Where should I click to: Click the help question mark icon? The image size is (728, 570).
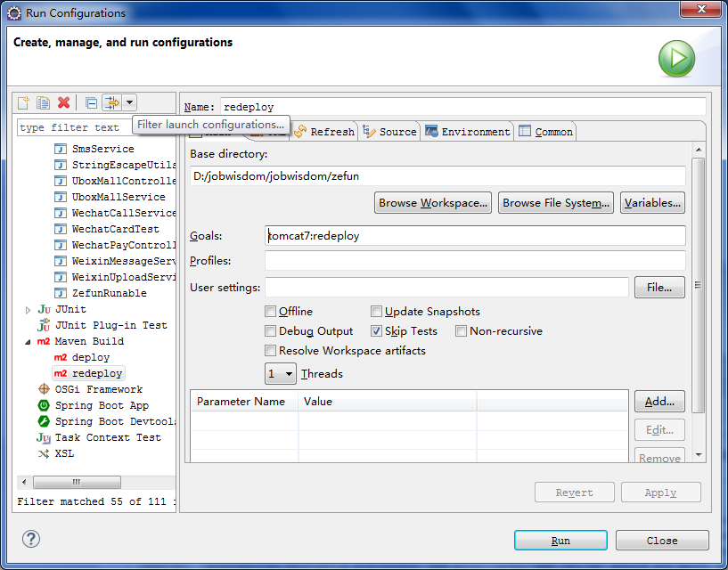point(31,539)
